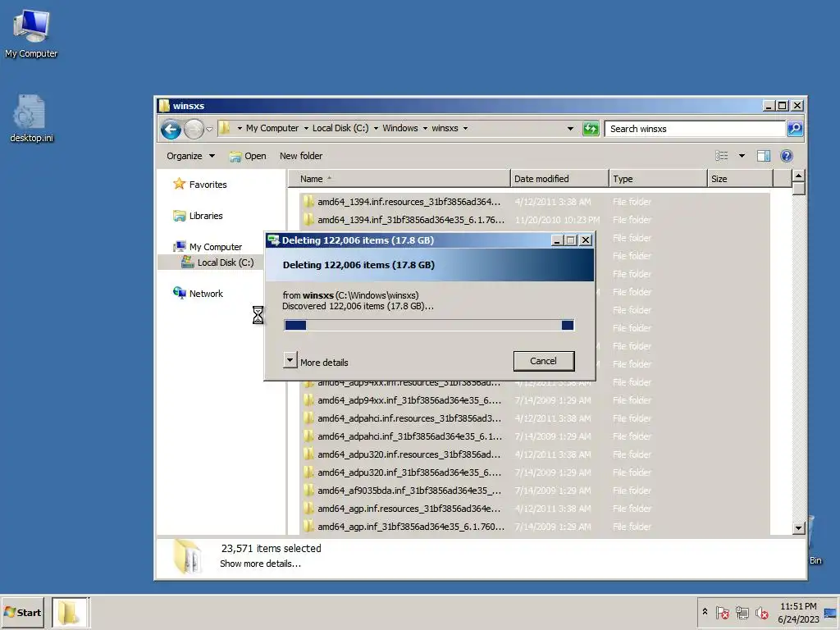Sort files by Date modified column
This screenshot has width=840, height=630.
559,178
